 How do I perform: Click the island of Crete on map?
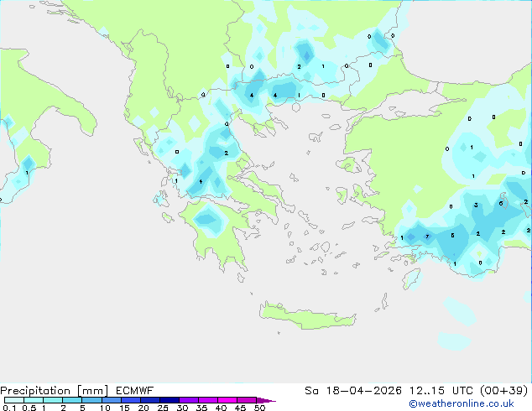pos(307,315)
